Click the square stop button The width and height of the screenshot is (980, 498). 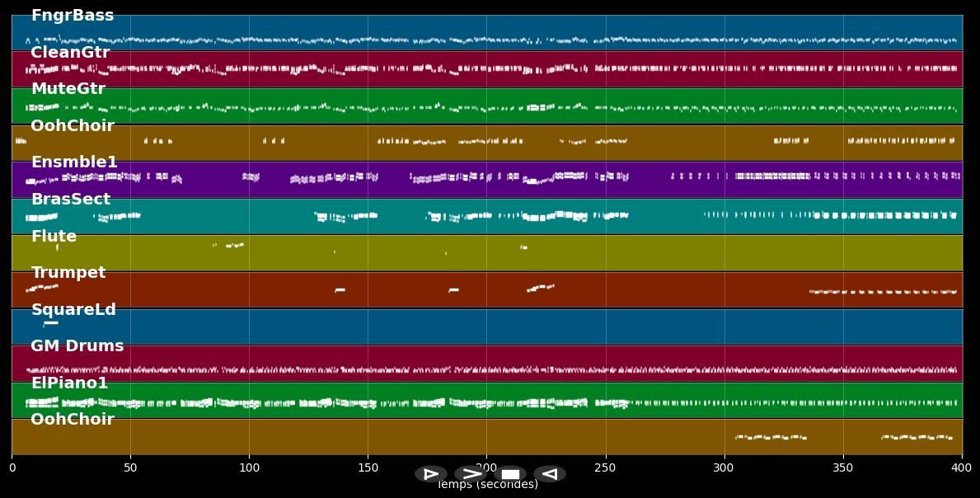point(510,474)
